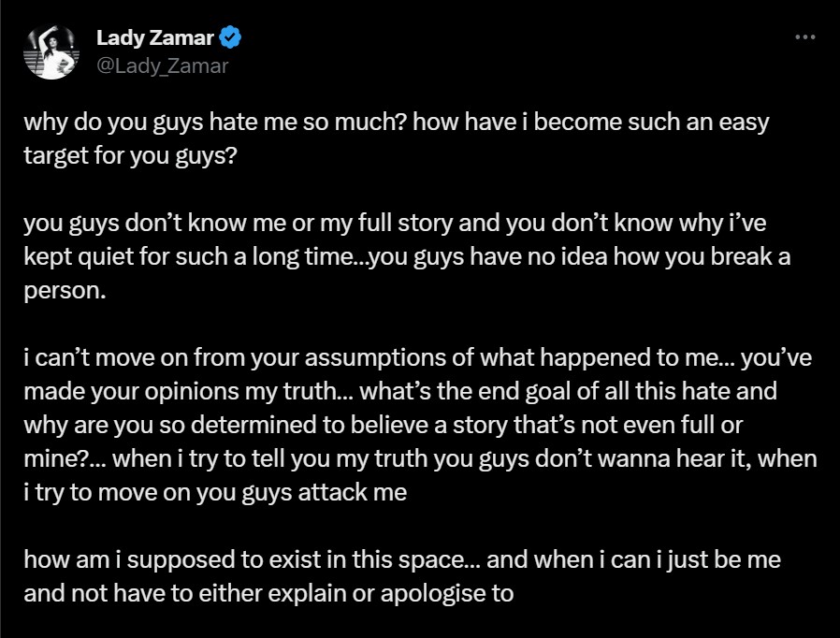
Task: Select the line "target for you guys?"
Action: coord(130,154)
